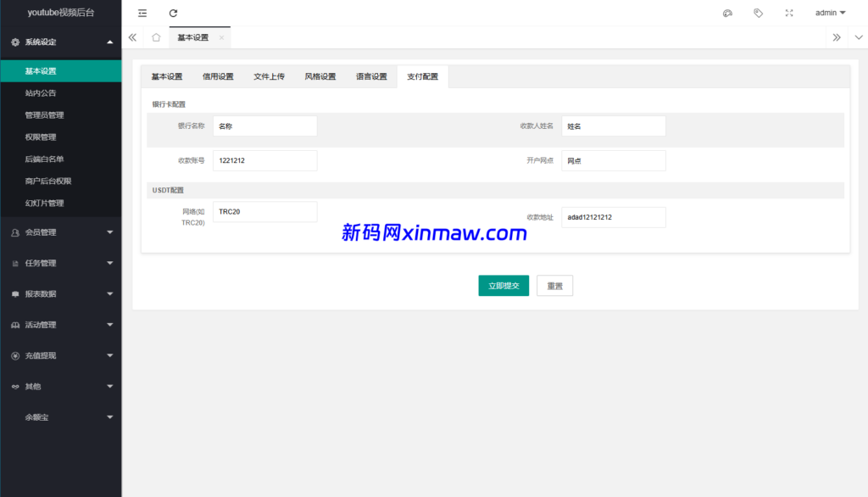
Task: Open 商户后台权限 in the sidebar
Action: coord(61,181)
